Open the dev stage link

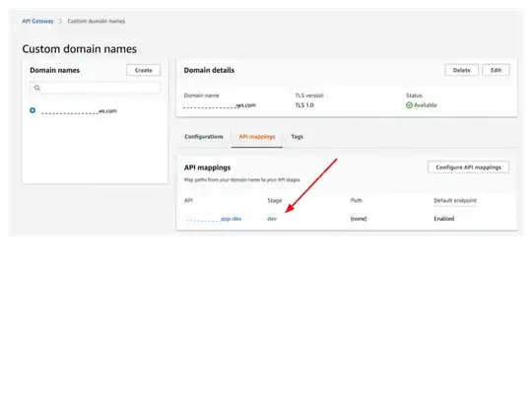coord(272,219)
